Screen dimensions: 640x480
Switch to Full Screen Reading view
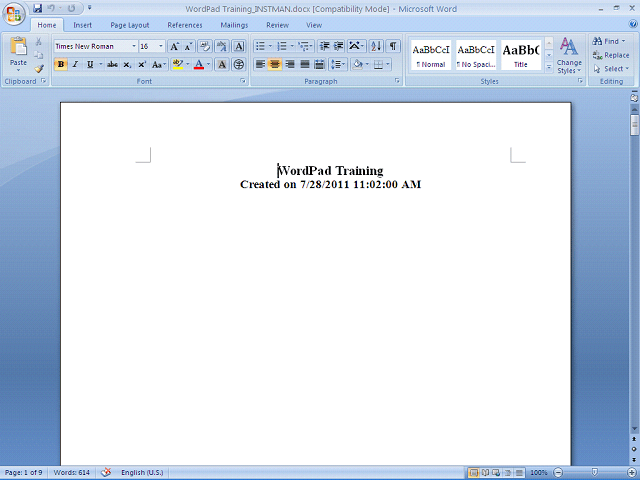click(x=485, y=473)
